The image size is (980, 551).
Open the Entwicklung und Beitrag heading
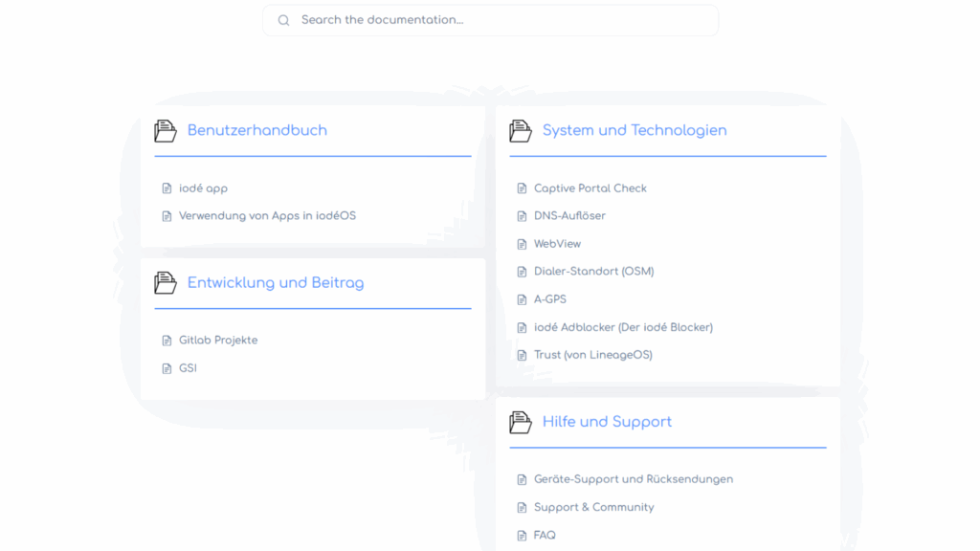tap(276, 283)
